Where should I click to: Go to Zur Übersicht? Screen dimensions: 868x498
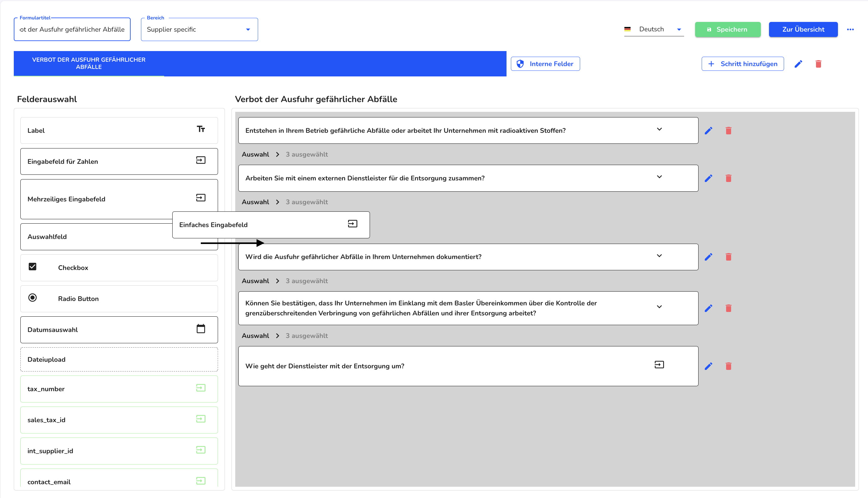[x=803, y=29]
